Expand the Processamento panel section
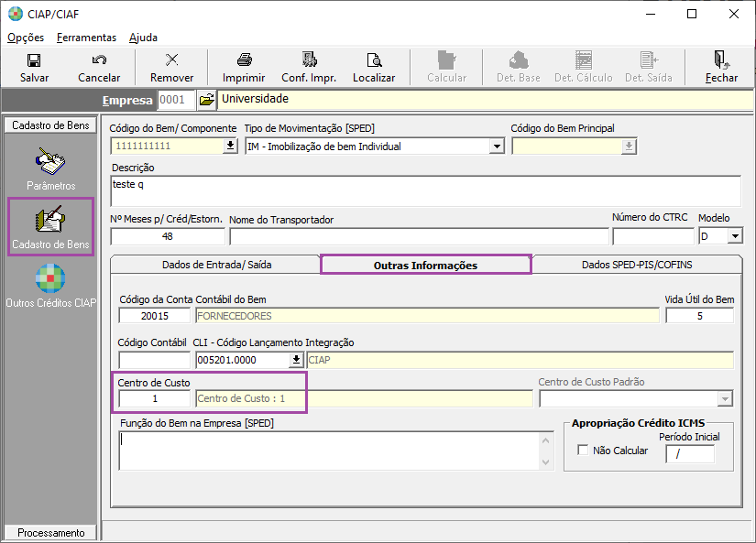The height and width of the screenshot is (543, 756). (50, 532)
